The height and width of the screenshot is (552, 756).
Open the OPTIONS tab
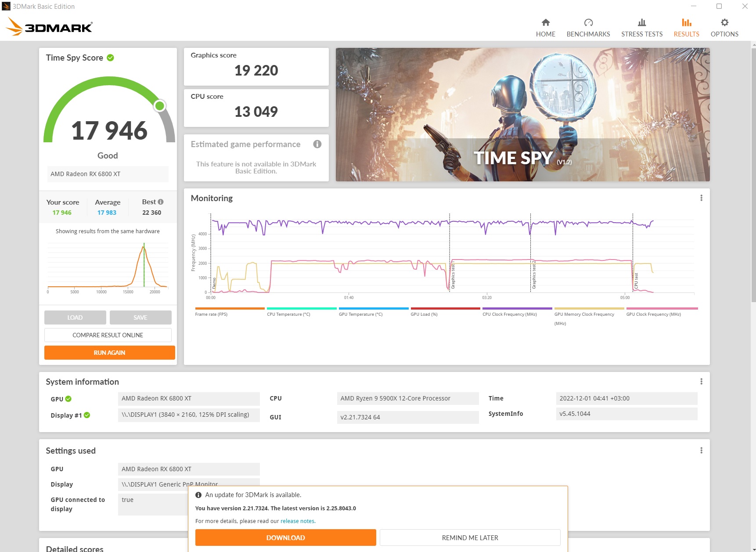click(724, 28)
